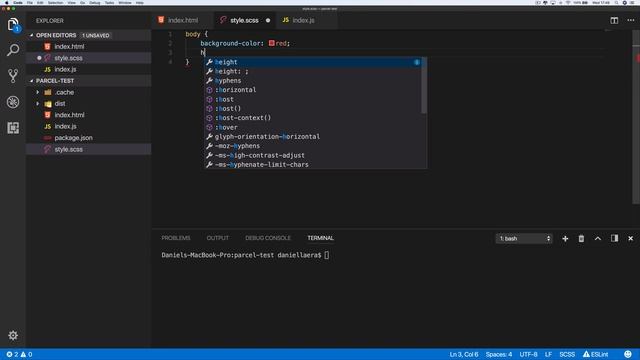Choose the 'height: ;' autocomplete suggestion
The image size is (640, 360).
(x=313, y=71)
